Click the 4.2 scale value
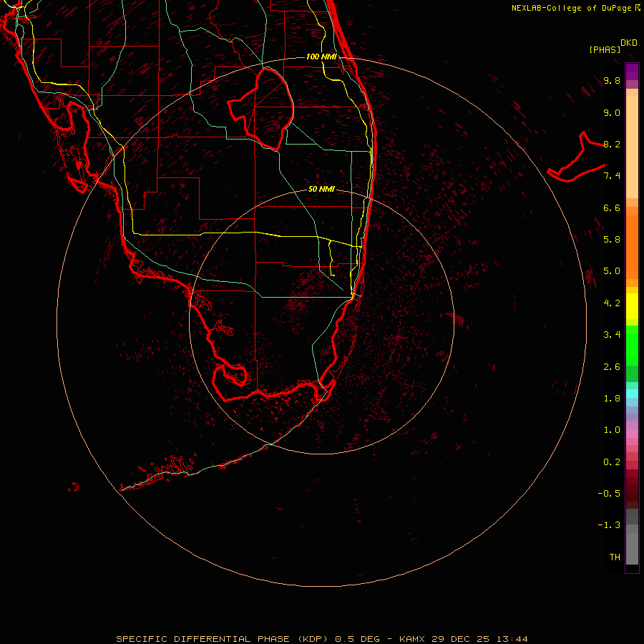The image size is (644, 644). pos(612,303)
